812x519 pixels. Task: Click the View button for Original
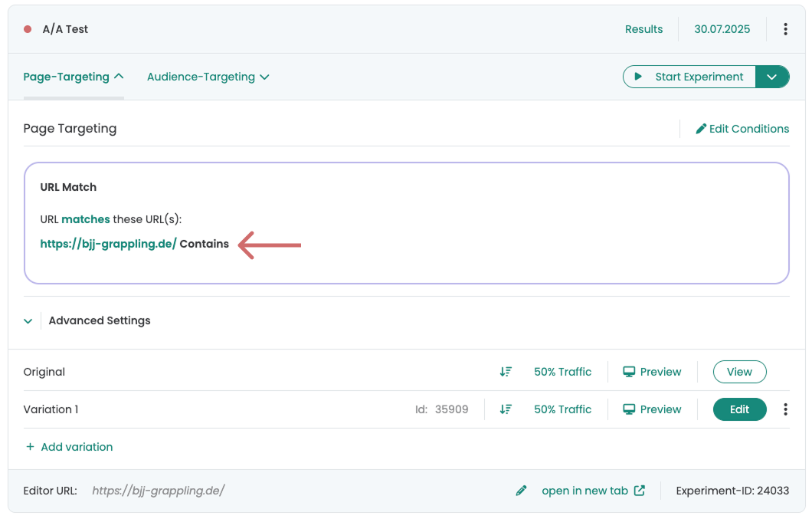[x=739, y=372]
